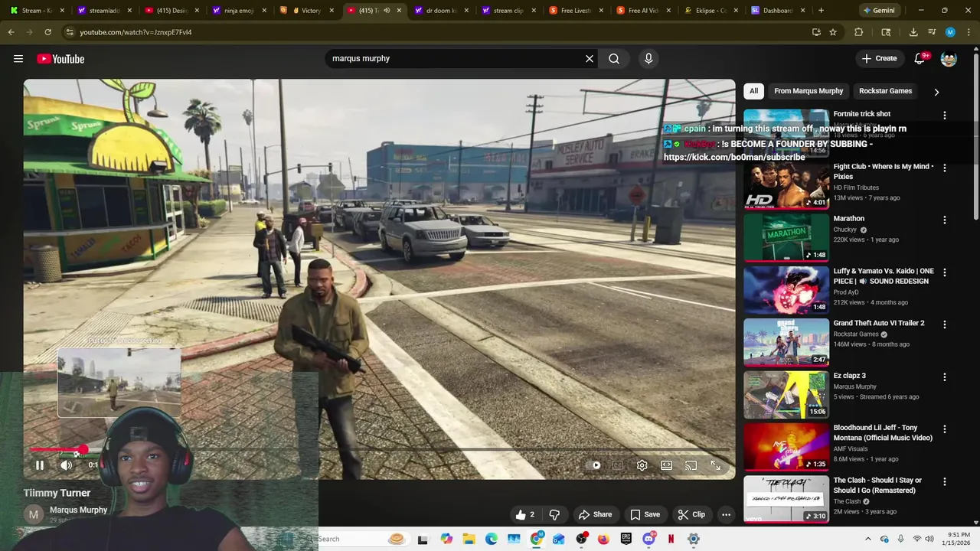Open the Create menu
The image size is (980, 551).
879,59
